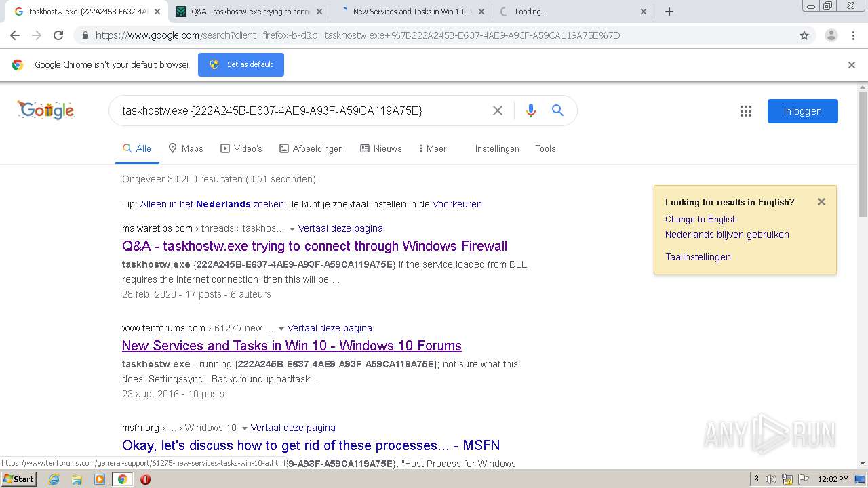Translate the msfn.org result via 'Vertaal deze pagina'
This screenshot has width=868, height=488.
pos(293,428)
